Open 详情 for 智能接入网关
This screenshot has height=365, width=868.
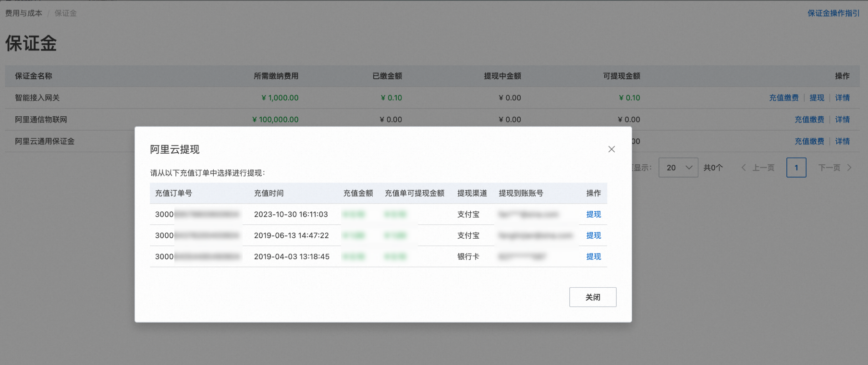pyautogui.click(x=843, y=97)
